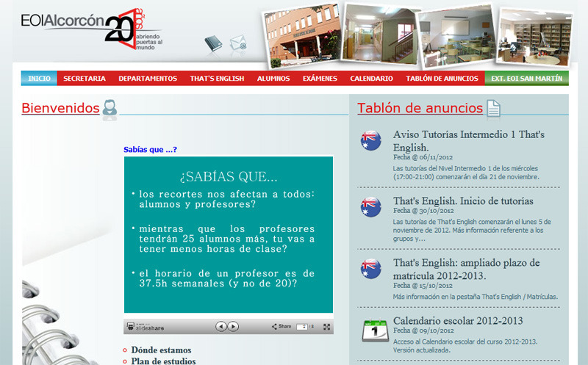Open the Plan de estudios link
Viewport: 588px width, 365px height.
[x=163, y=361]
